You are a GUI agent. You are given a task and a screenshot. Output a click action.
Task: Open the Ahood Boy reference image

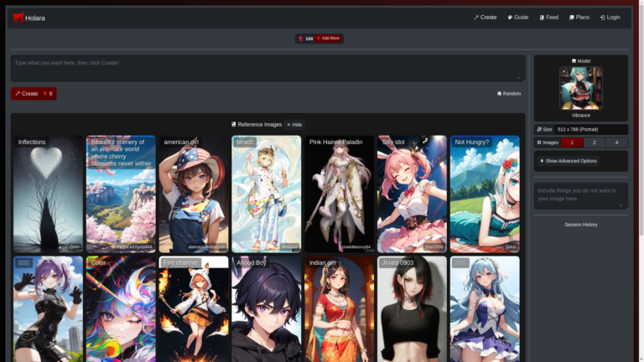[266, 309]
